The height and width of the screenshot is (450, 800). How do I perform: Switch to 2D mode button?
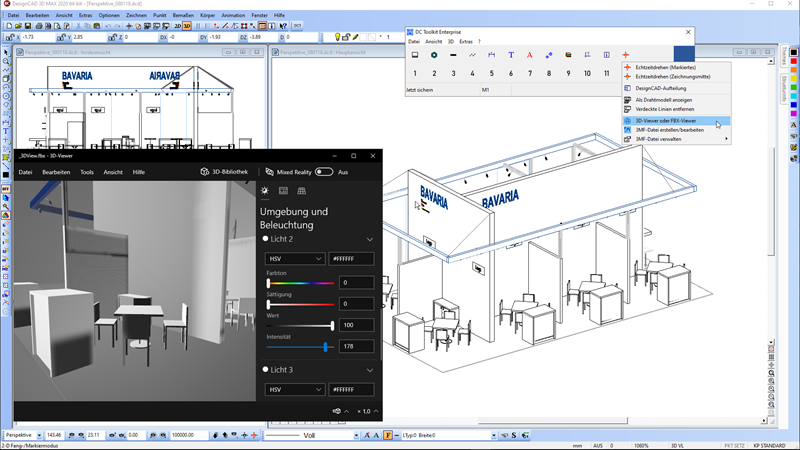click(178, 26)
